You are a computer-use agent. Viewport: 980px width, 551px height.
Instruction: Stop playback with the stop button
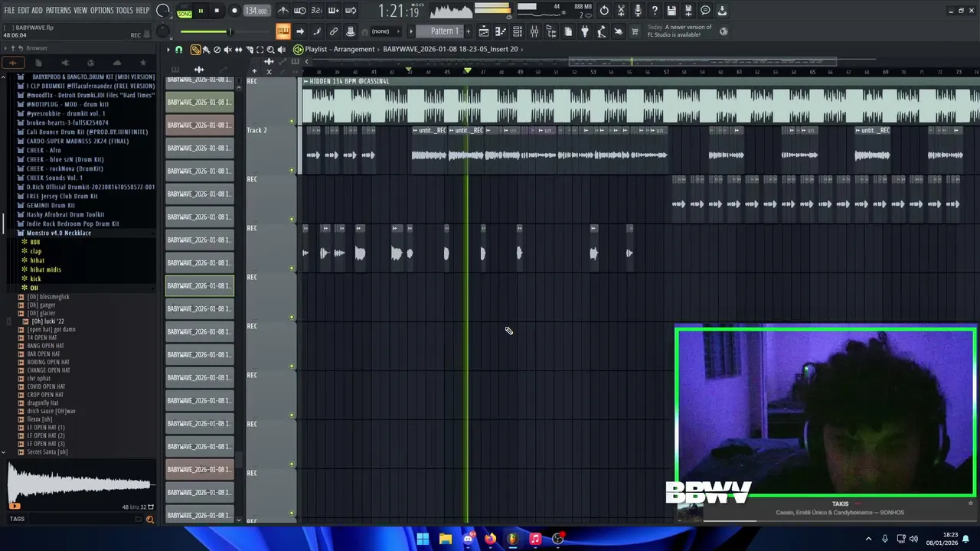click(x=217, y=11)
